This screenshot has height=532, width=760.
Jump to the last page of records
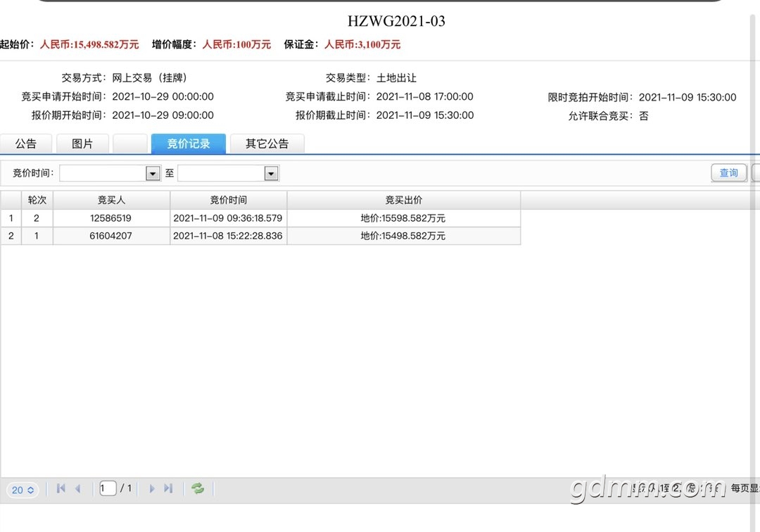pyautogui.click(x=168, y=488)
